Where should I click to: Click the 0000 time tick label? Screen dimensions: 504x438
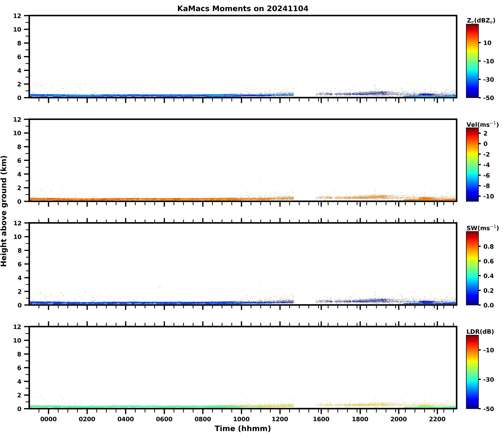48,419
